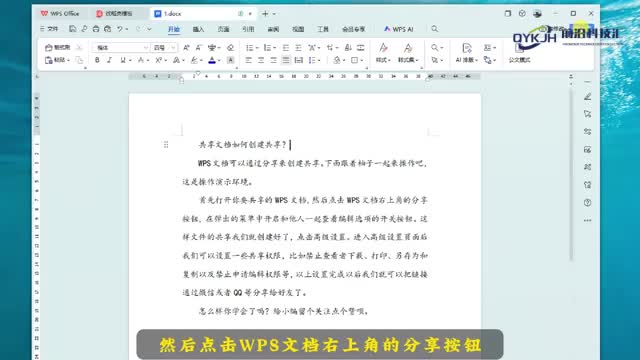Apply blue font color swatch
This screenshot has height=360, width=640.
point(212,60)
